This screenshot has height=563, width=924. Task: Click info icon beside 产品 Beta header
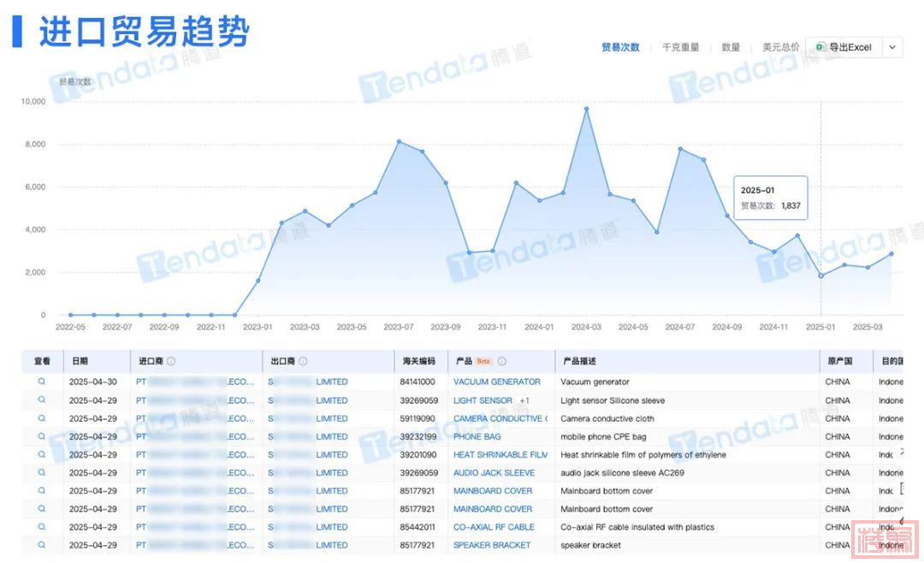(501, 361)
